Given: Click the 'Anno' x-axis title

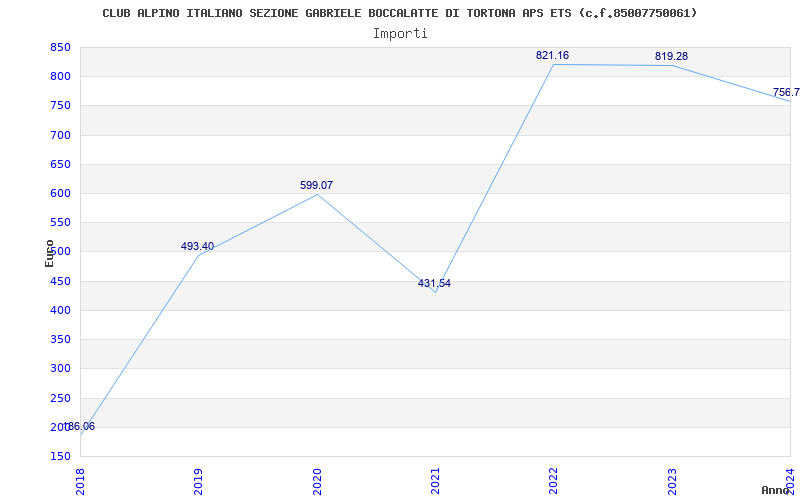Looking at the screenshot, I should [776, 490].
